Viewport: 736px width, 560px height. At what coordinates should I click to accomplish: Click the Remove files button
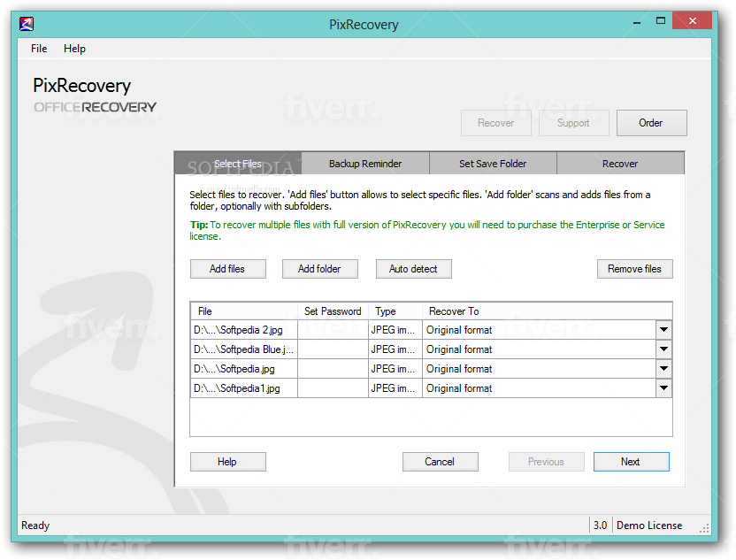pos(634,269)
